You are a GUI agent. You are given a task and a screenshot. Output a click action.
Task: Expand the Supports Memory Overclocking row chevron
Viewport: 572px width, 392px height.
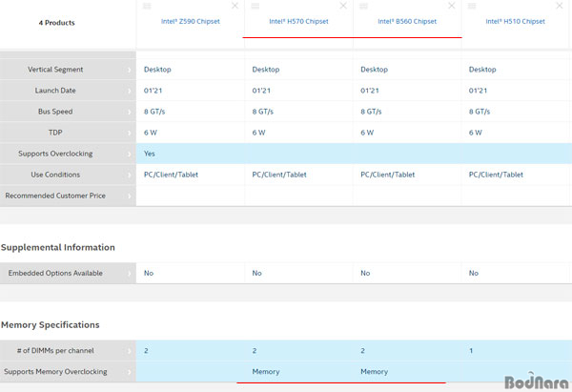tap(129, 372)
